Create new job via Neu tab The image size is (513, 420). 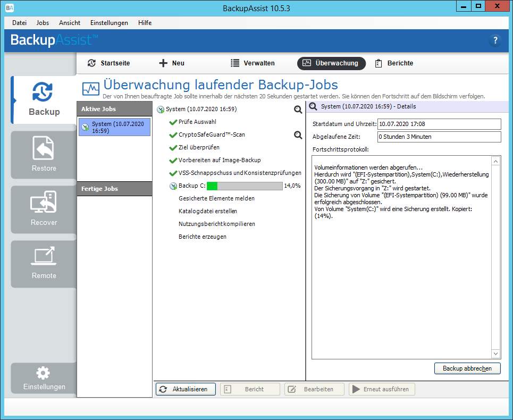172,63
